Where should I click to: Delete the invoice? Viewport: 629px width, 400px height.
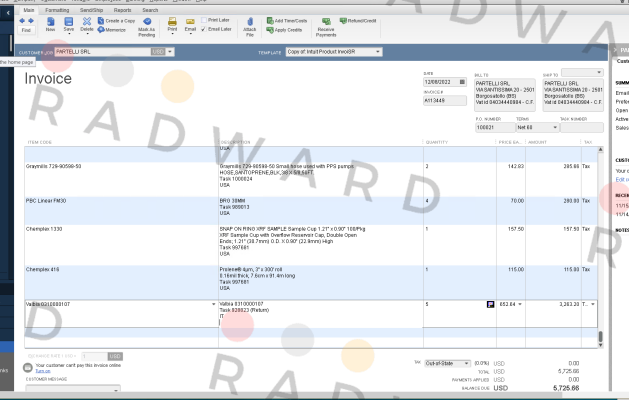pyautogui.click(x=87, y=24)
